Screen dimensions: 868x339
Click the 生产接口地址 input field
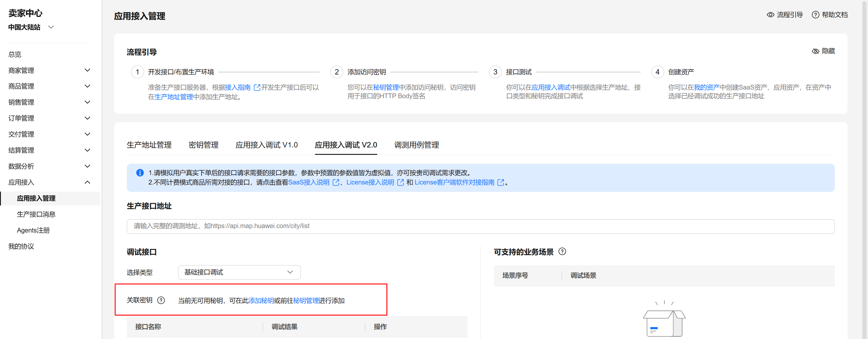point(480,226)
